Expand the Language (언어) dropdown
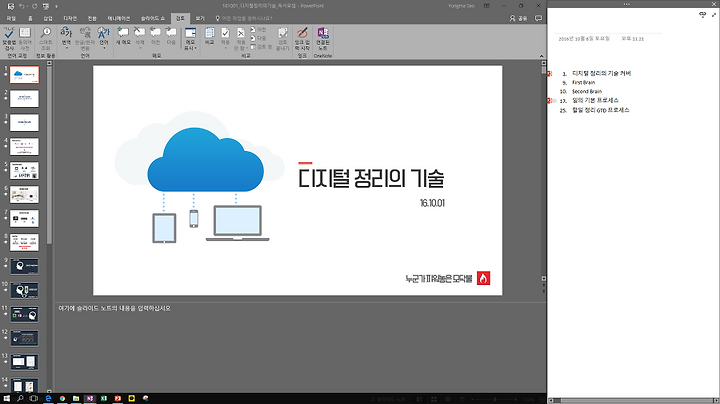 [104, 39]
